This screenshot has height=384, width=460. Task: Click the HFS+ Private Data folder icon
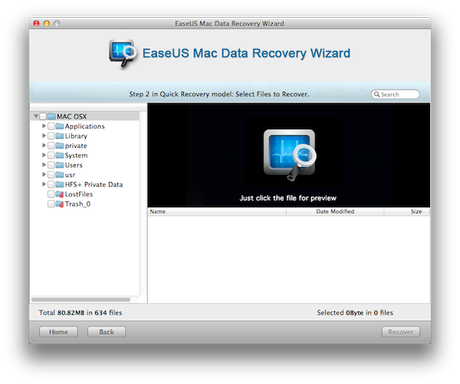pos(60,184)
